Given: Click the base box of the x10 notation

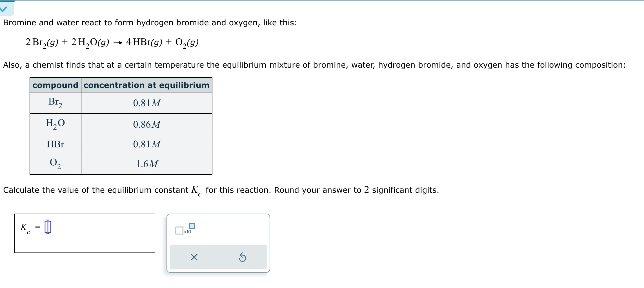Looking at the screenshot, I should pos(179,230).
